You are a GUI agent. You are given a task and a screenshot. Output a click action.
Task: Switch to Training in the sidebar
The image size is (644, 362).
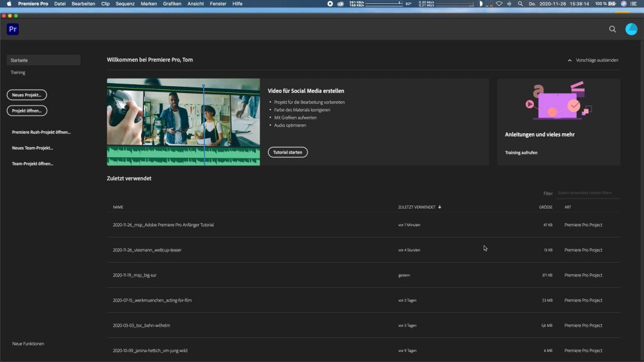(18, 72)
